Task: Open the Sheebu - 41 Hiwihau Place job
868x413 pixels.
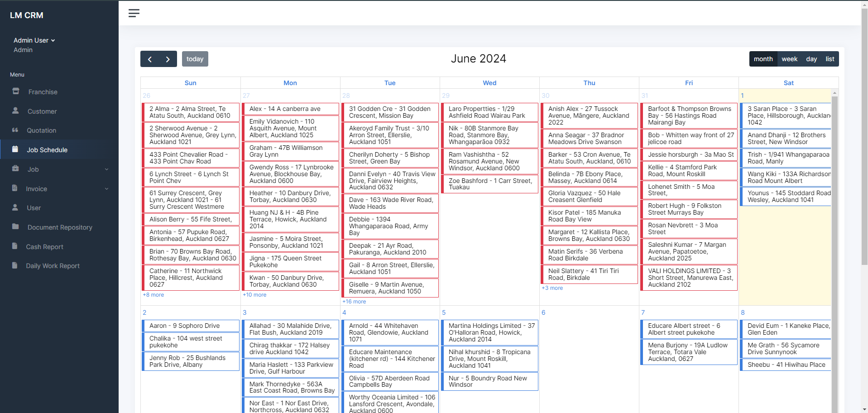Action: point(786,365)
